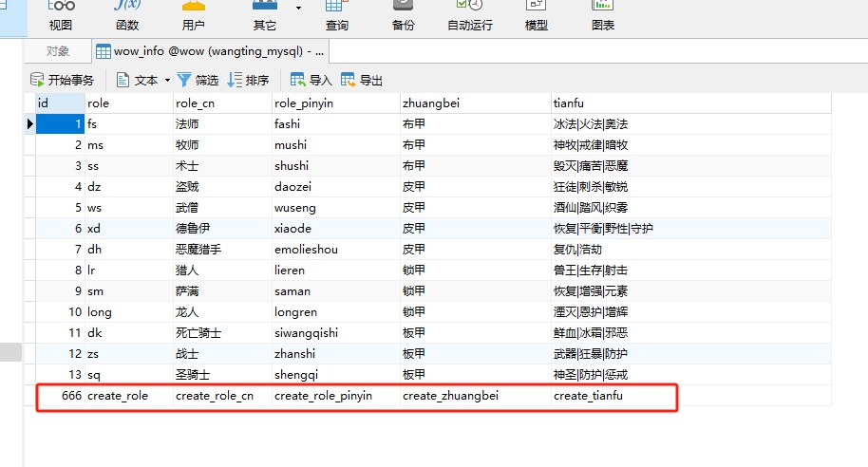Open the 用户 (User) toolbar icon
Screen dimensions: 868x467
tap(193, 16)
